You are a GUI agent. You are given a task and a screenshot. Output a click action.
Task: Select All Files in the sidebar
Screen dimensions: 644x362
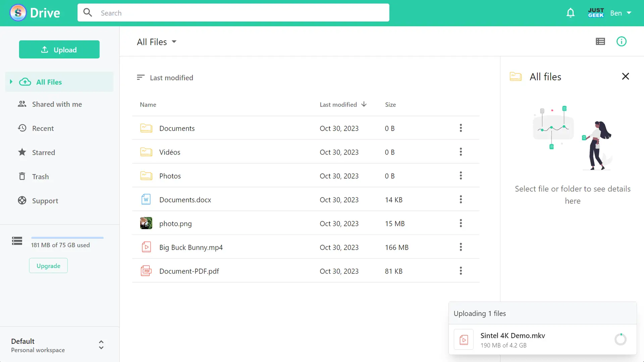point(59,82)
